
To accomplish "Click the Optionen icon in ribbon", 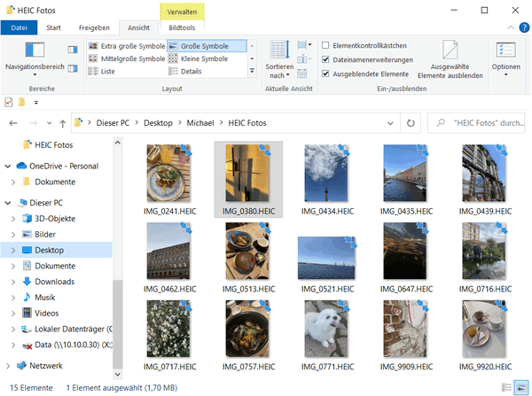I will 506,50.
